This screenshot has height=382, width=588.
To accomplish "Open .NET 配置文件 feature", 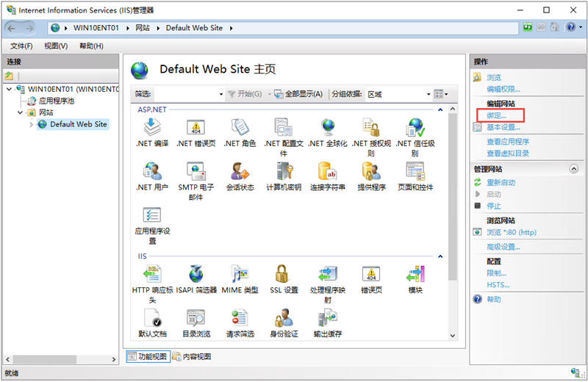I will pyautogui.click(x=284, y=128).
